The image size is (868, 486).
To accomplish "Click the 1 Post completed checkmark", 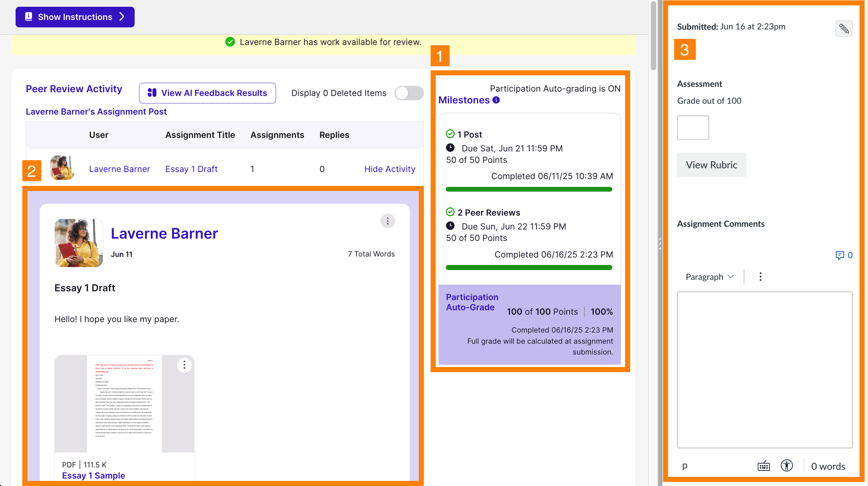I will pos(450,133).
